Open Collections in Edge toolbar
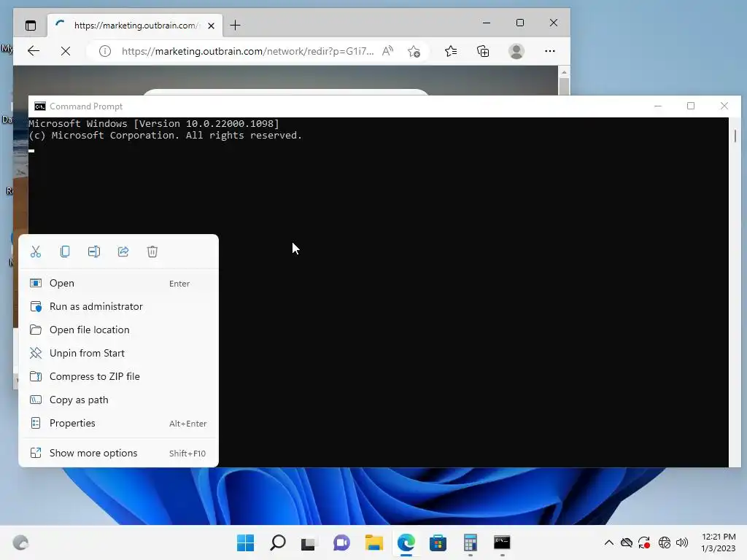 tap(483, 51)
